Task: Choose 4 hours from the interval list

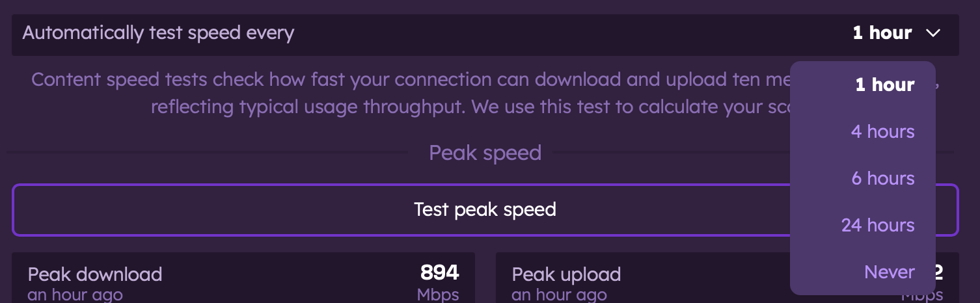Action: (882, 131)
